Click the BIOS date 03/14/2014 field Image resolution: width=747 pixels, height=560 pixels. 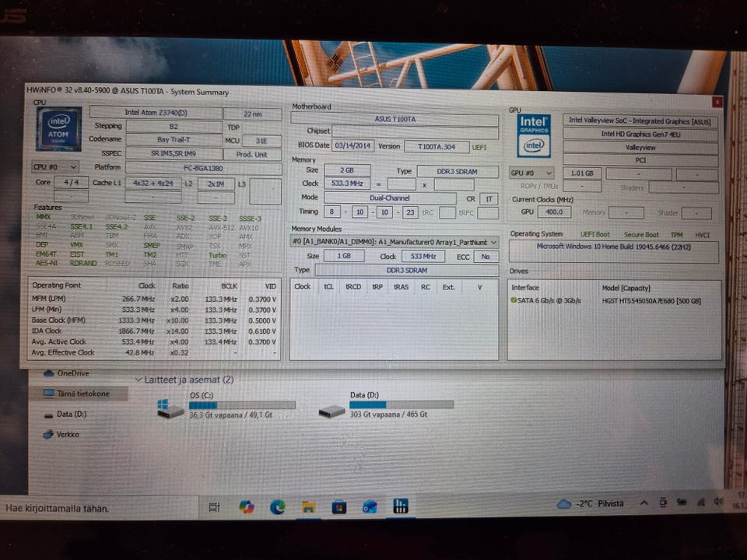click(352, 145)
